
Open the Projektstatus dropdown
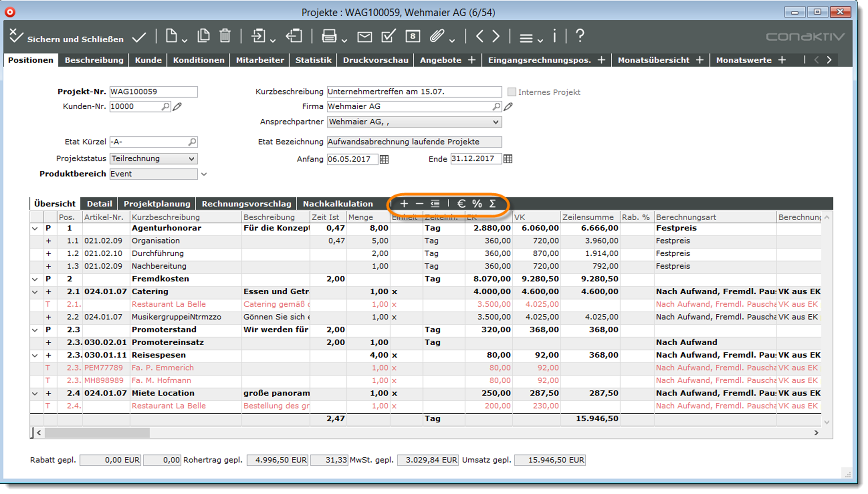(x=191, y=159)
